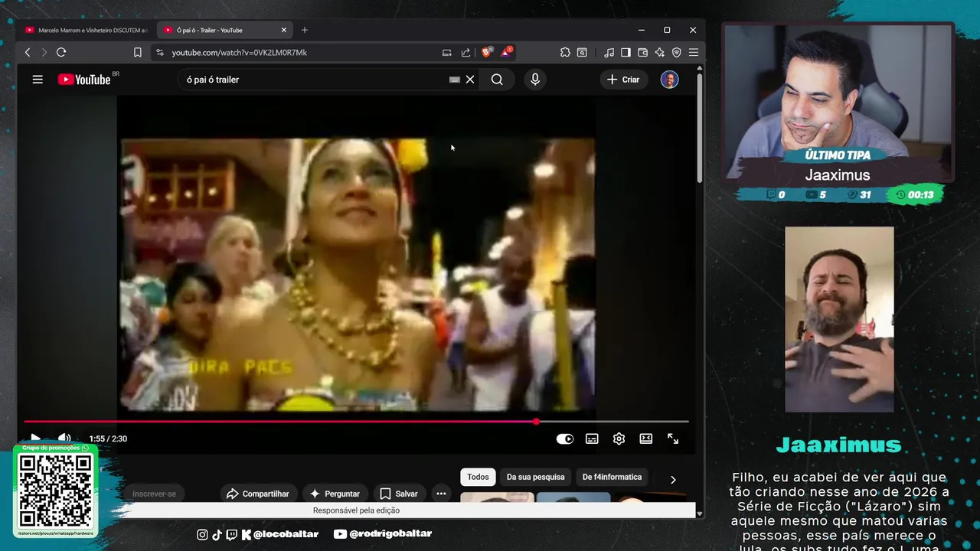This screenshot has height=551, width=980.
Task: Click the @locobaltar handle text
Action: tap(286, 534)
